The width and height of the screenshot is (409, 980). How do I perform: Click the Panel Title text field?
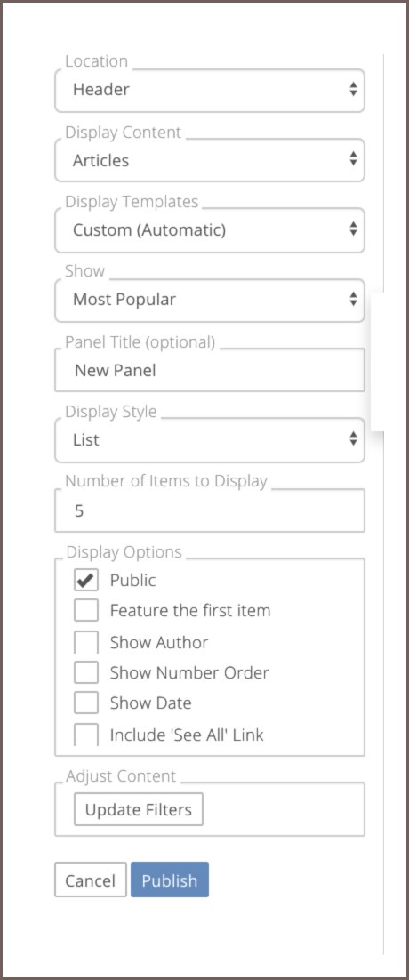coord(209,370)
